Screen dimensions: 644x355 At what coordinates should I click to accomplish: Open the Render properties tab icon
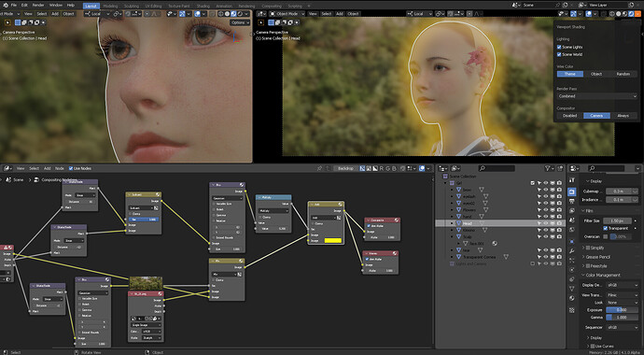[572, 192]
